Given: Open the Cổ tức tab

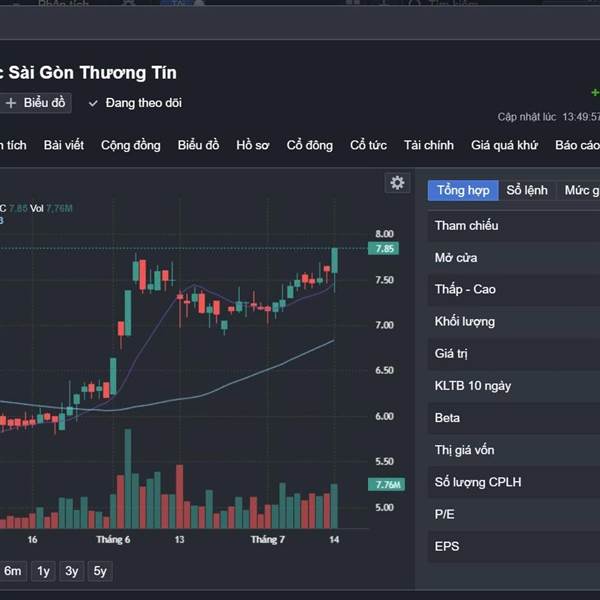Looking at the screenshot, I should click(x=368, y=145).
